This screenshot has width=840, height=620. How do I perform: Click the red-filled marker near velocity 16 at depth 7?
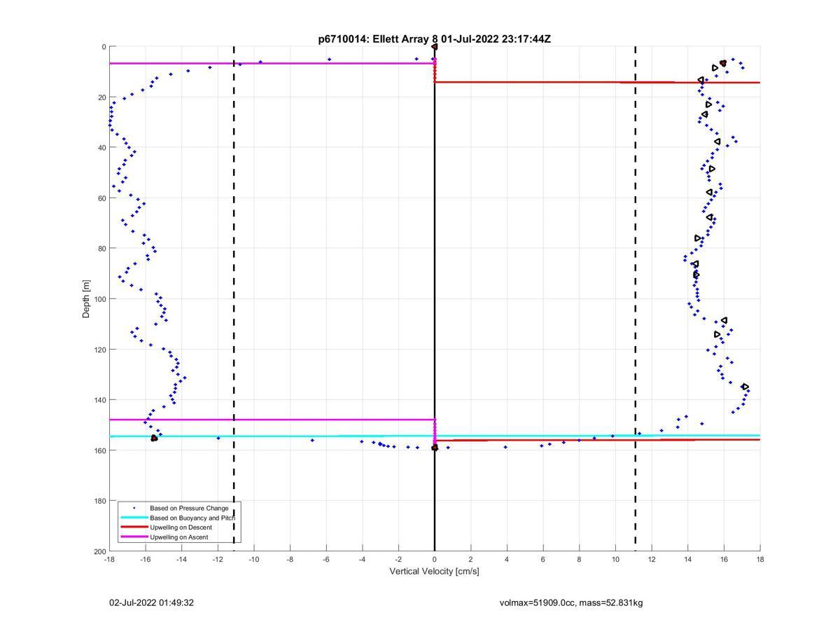click(x=723, y=63)
